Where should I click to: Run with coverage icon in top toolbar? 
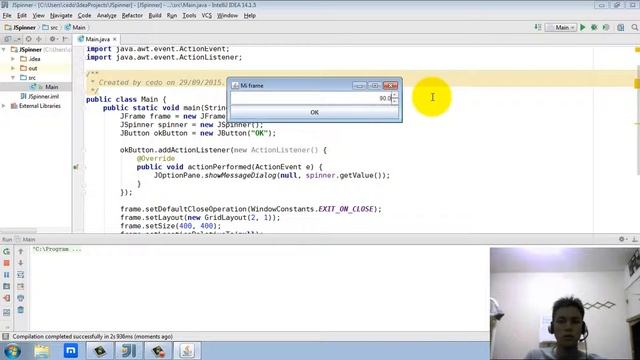point(606,27)
